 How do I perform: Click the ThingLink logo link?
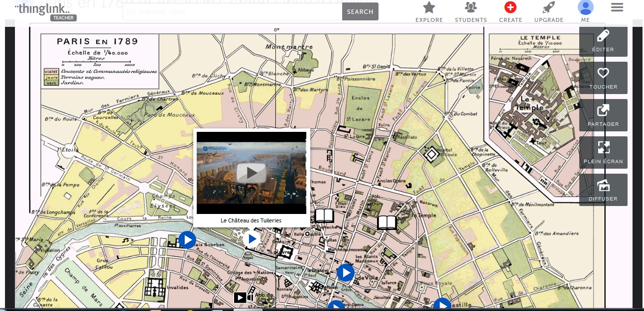42,9
